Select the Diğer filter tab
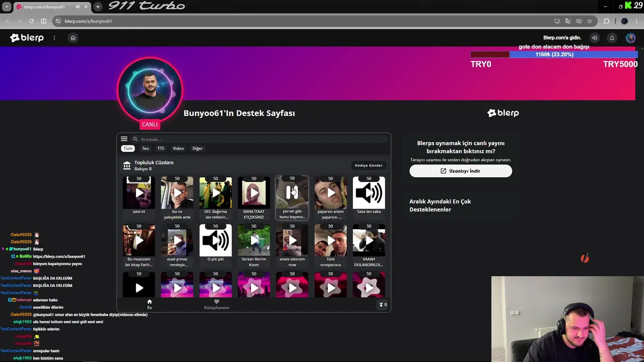The image size is (644, 362). 197,148
